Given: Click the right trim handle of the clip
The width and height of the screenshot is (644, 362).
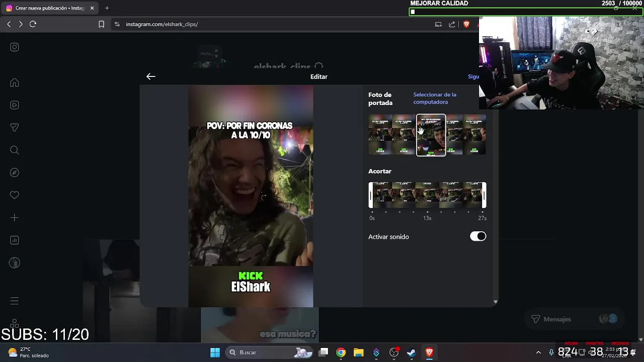Looking at the screenshot, I should (484, 195).
